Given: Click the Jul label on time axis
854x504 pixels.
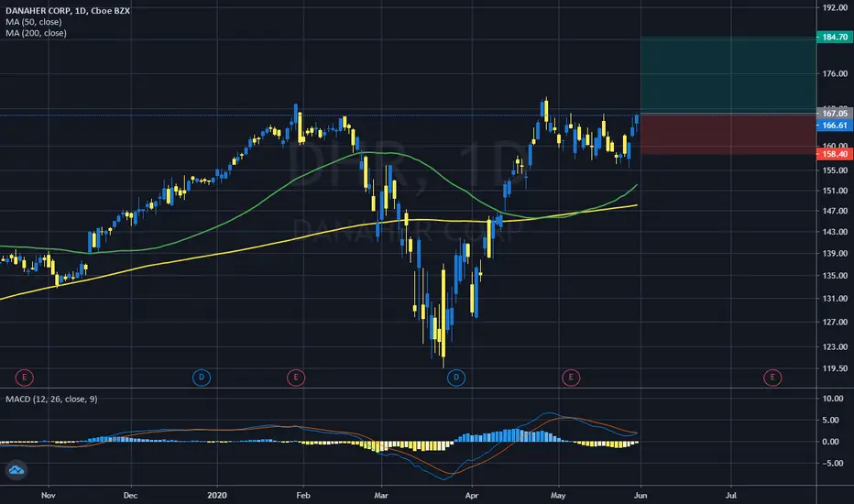Looking at the screenshot, I should point(731,495).
